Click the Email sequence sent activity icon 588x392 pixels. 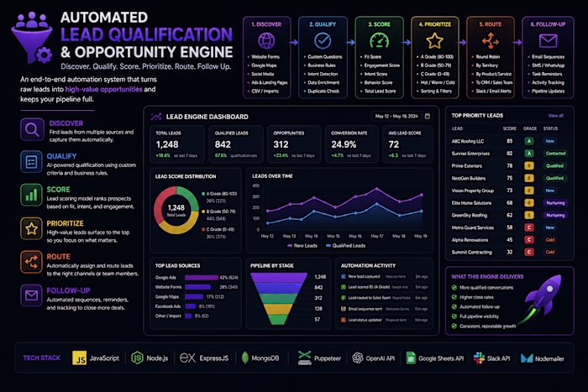[x=343, y=309]
